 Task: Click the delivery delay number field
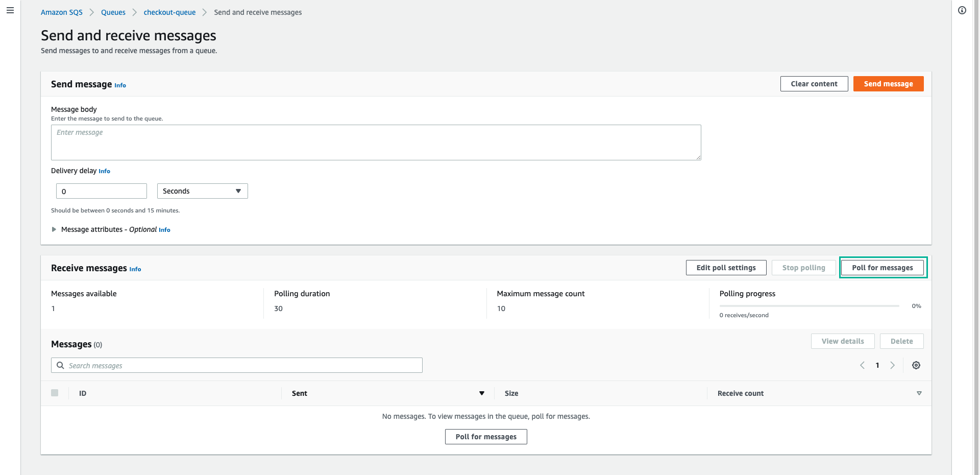(102, 191)
